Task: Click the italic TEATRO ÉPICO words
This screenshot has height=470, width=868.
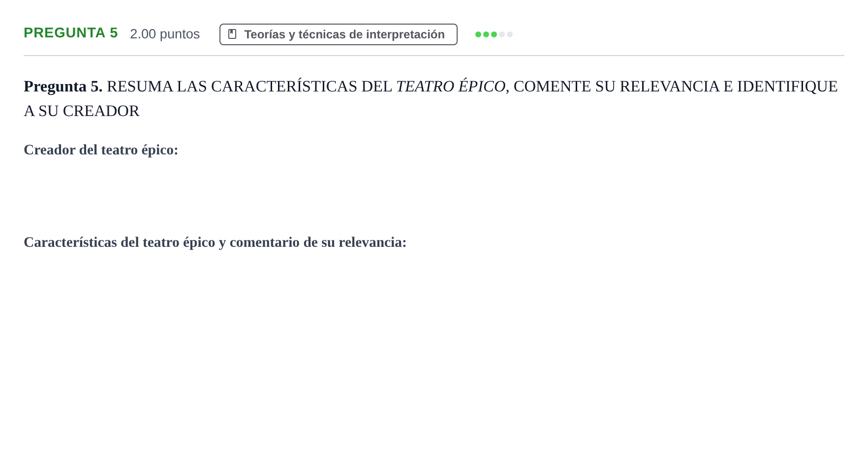Action: click(x=451, y=86)
